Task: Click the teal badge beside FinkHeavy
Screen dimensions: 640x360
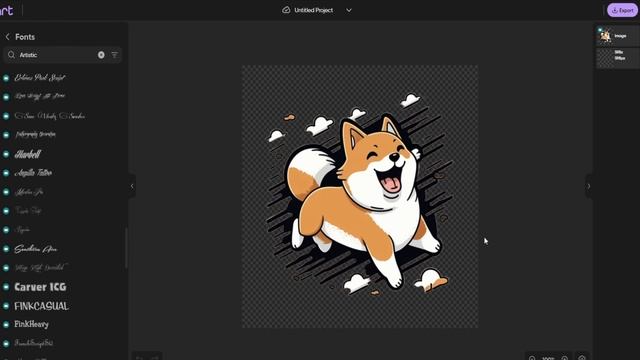Action: click(x=6, y=324)
